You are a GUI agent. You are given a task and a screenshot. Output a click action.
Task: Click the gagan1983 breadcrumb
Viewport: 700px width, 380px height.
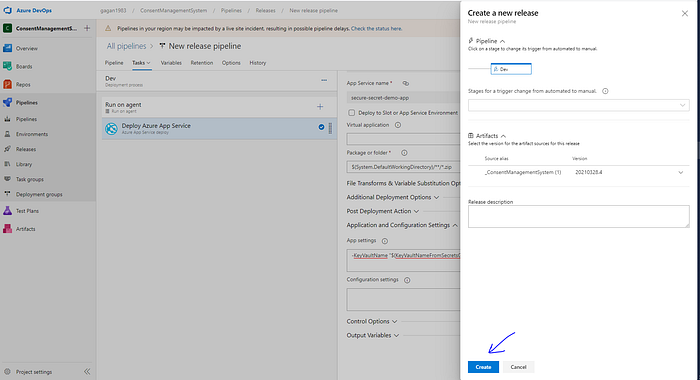click(x=113, y=10)
